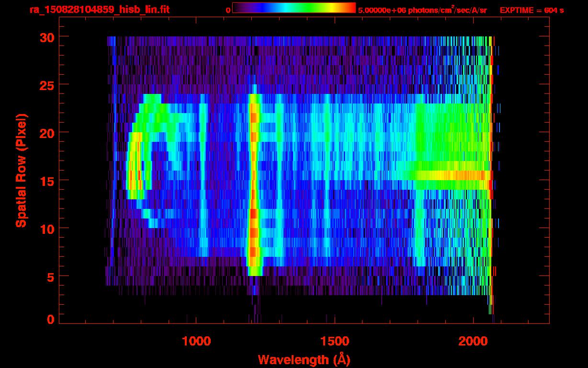588x368 pixels.
Task: Click the 2000 wavelength tick label
Action: [x=474, y=341]
